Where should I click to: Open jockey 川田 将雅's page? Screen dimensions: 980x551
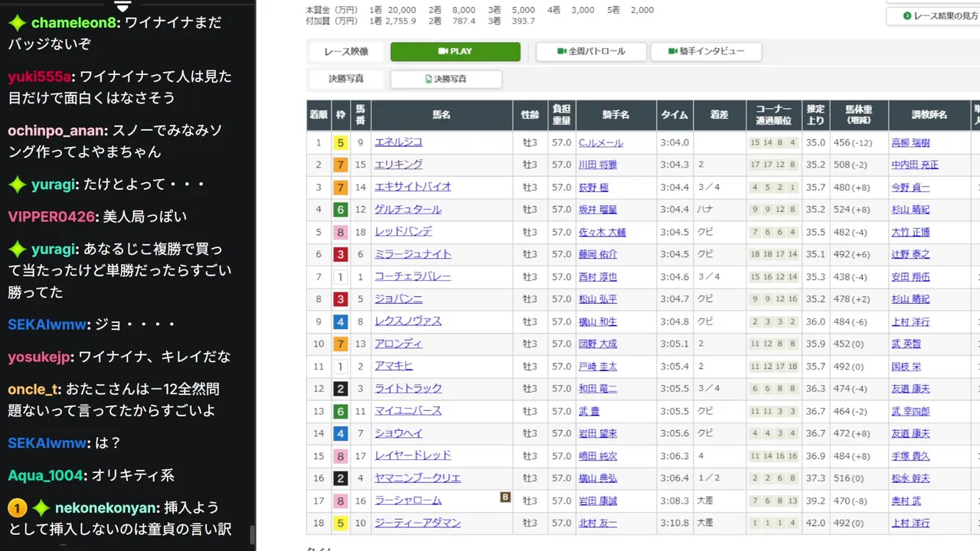(598, 165)
